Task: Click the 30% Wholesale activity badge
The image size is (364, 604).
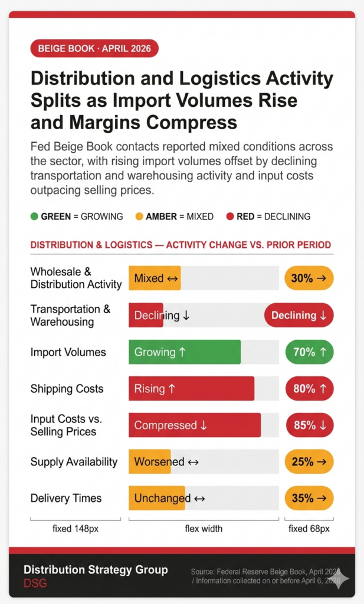Action: coord(309,278)
